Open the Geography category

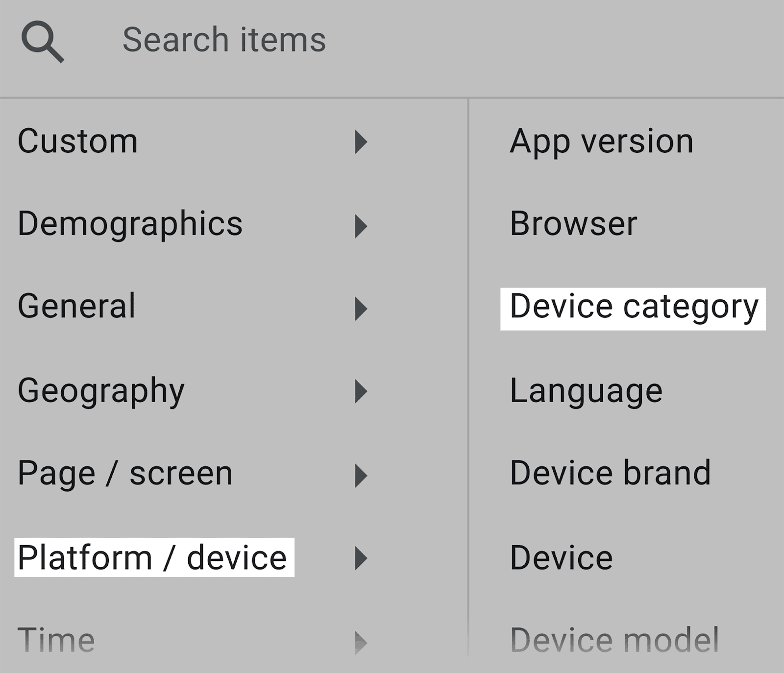coord(101,391)
